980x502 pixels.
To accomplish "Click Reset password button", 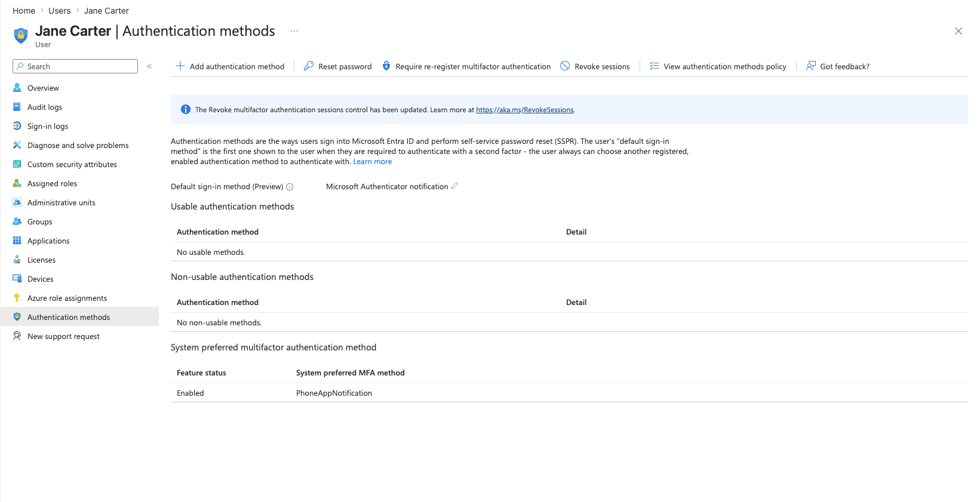I will (x=338, y=66).
